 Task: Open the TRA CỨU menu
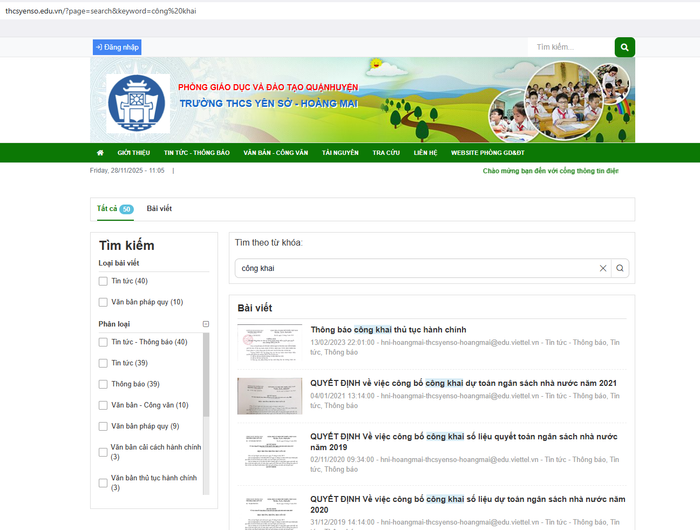386,153
